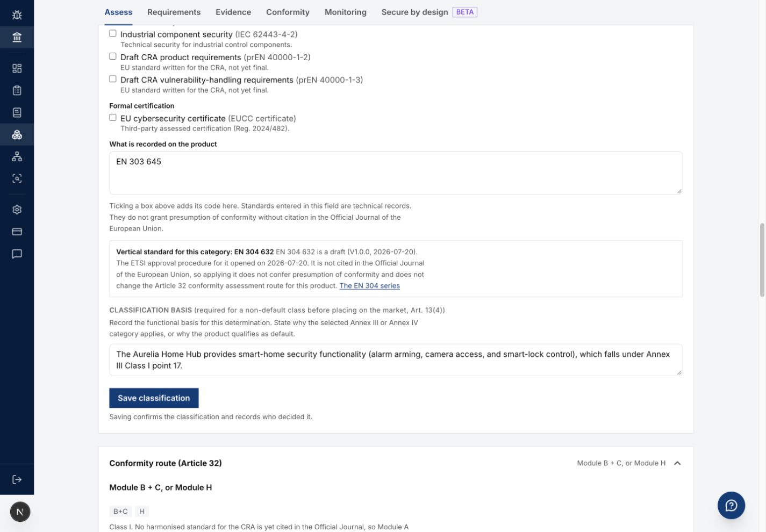Open the round N badge

tap(20, 512)
